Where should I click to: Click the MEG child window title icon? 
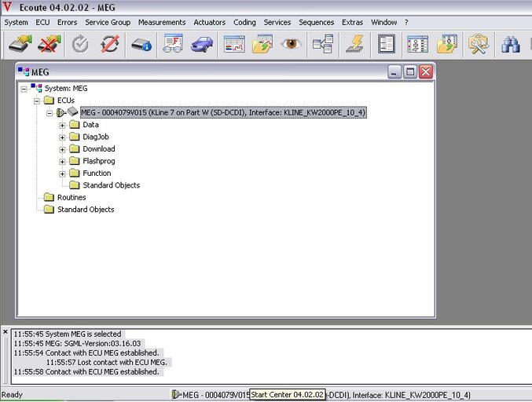[x=24, y=71]
